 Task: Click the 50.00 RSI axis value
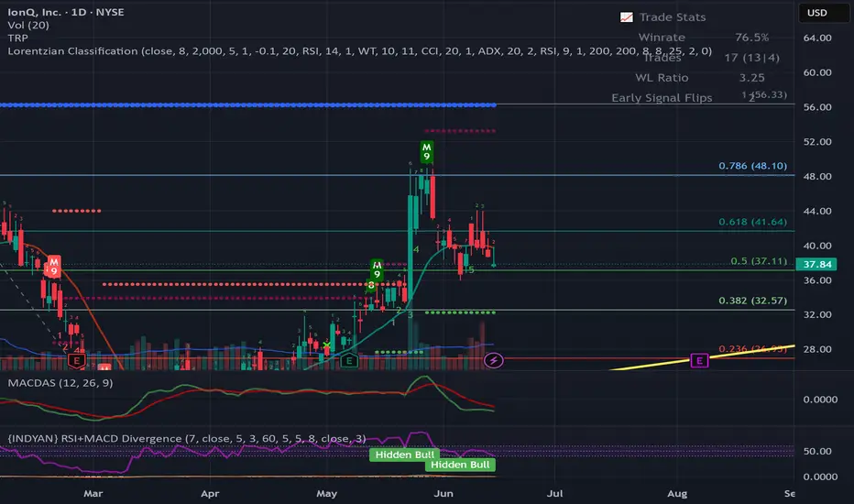click(817, 451)
